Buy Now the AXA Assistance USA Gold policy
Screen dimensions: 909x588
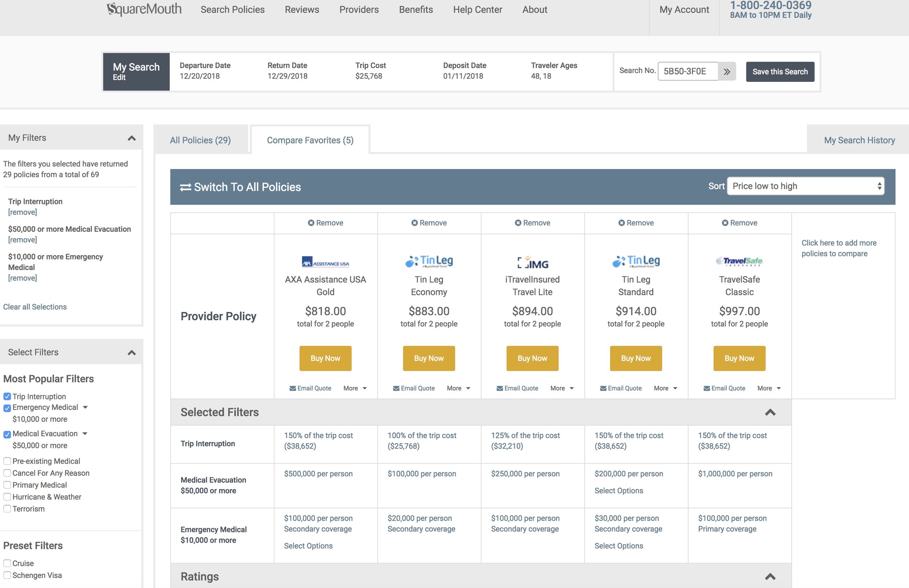click(325, 359)
